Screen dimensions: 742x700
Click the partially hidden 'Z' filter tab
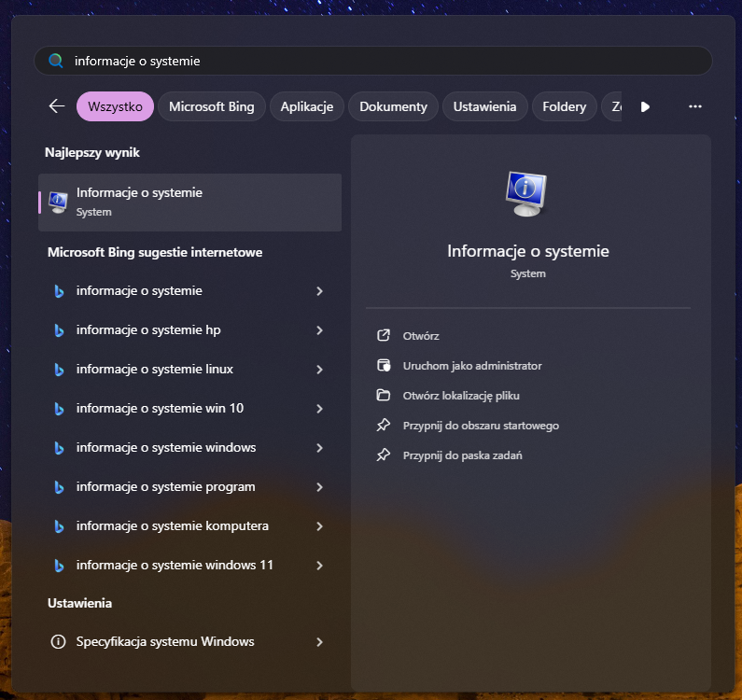click(x=612, y=106)
